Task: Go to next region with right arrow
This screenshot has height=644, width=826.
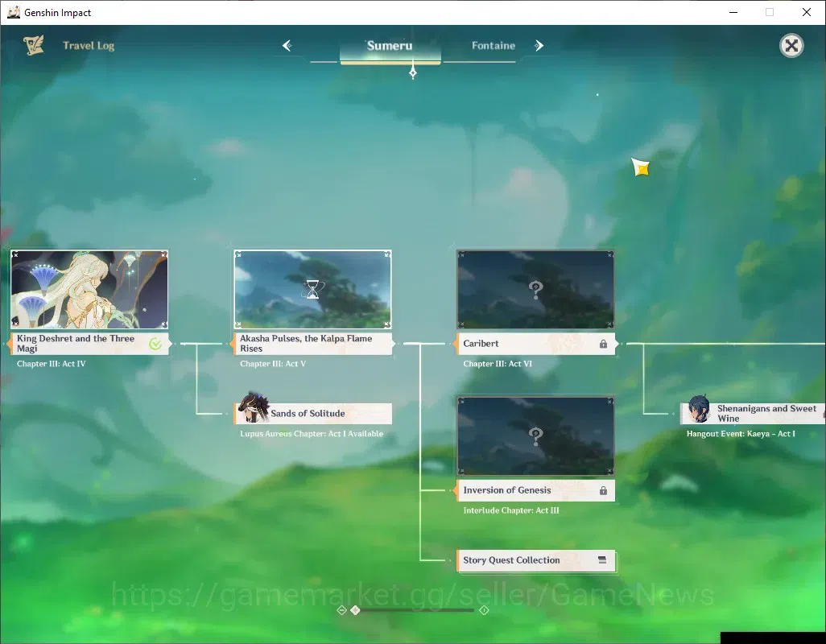Action: pos(539,46)
